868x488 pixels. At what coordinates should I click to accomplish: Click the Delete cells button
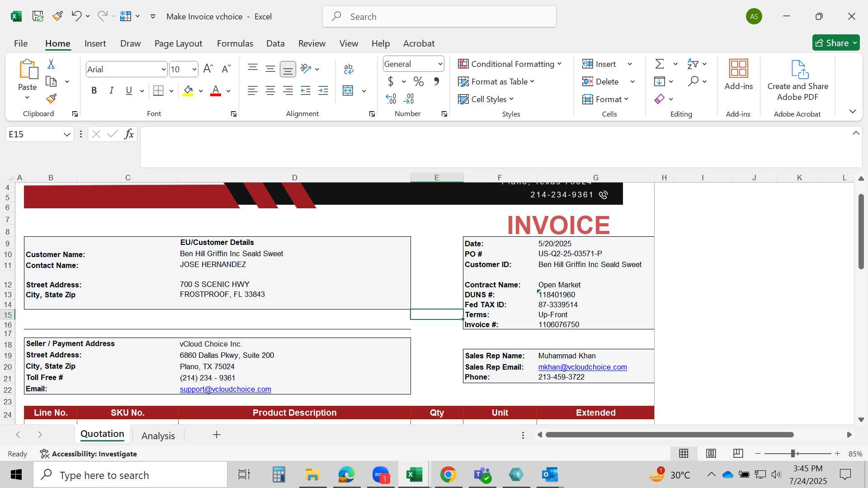click(x=600, y=81)
